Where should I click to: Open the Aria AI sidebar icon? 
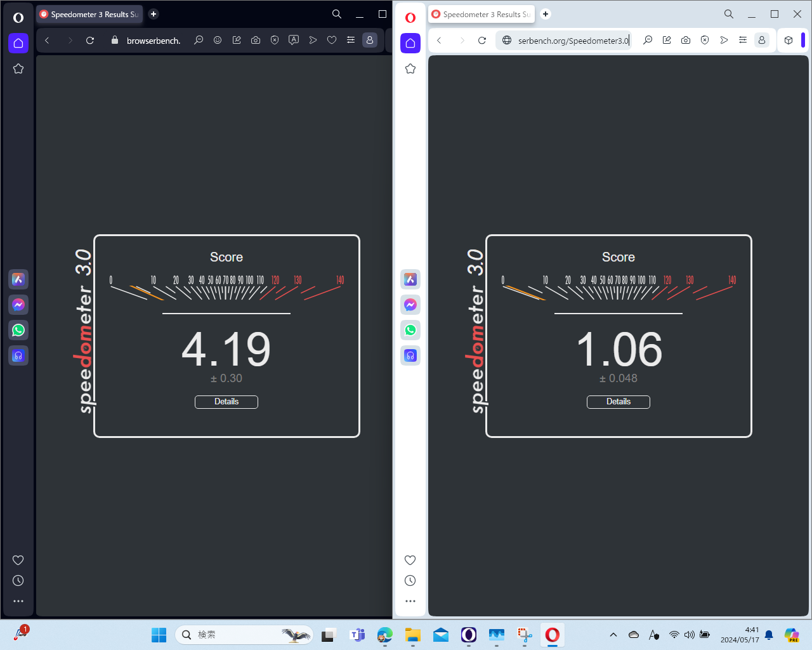(18, 279)
